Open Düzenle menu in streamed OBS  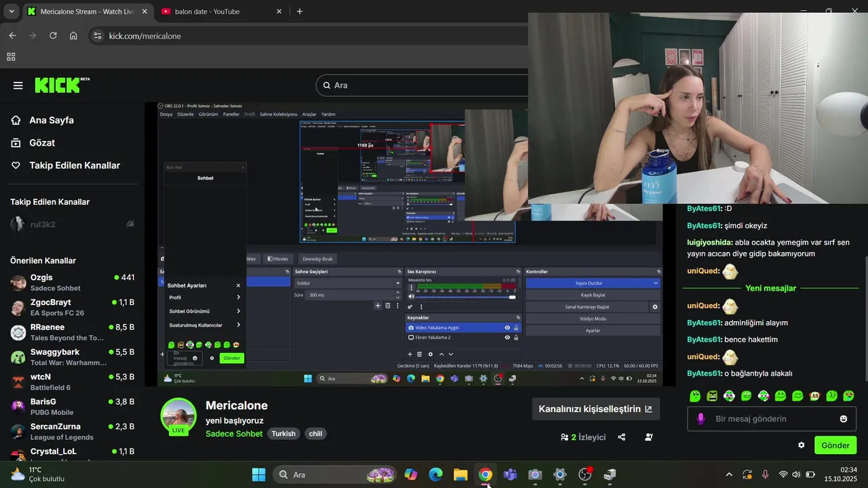(186, 115)
